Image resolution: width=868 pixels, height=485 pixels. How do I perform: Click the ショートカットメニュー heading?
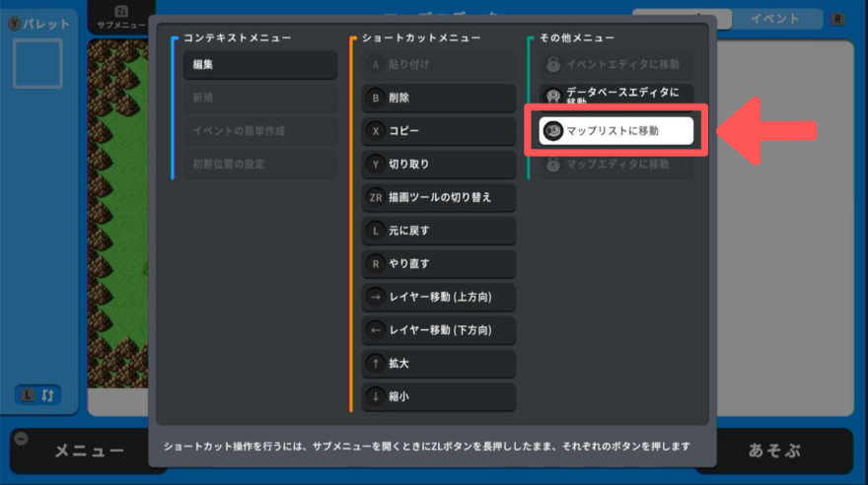(422, 37)
